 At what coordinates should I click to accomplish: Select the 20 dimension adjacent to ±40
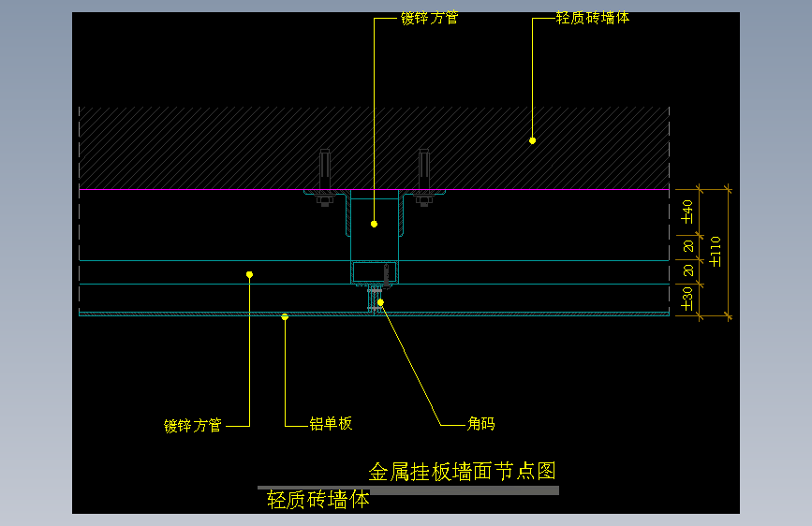pos(688,246)
